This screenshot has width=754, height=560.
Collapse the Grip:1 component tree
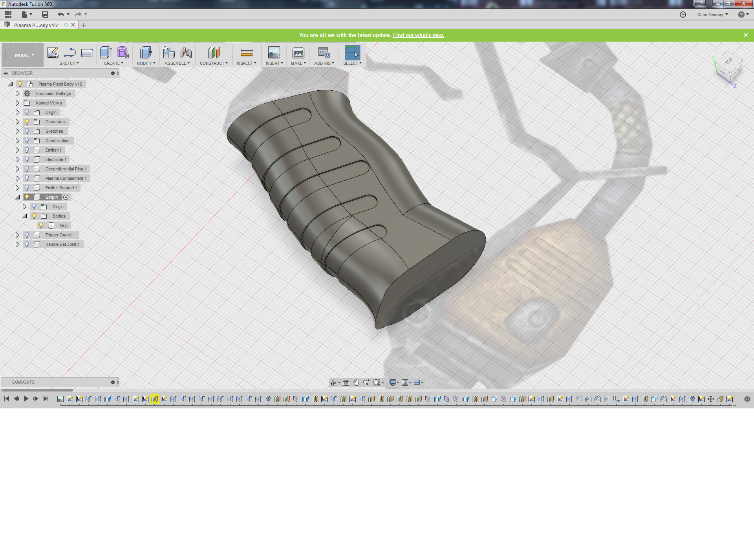click(17, 197)
